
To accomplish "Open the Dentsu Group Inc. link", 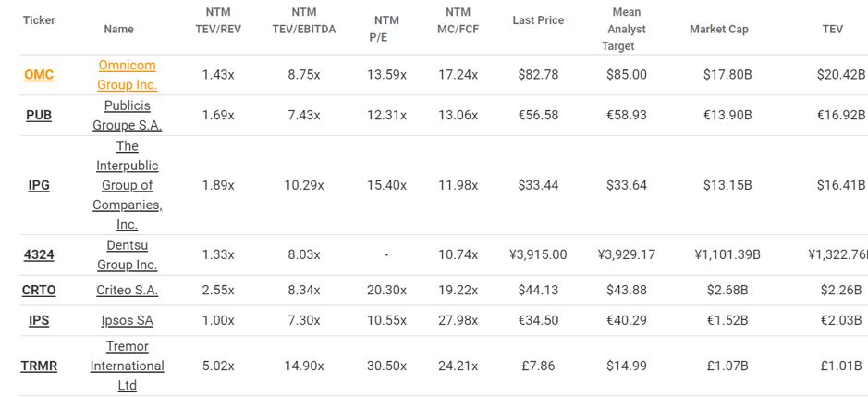I will (x=128, y=255).
